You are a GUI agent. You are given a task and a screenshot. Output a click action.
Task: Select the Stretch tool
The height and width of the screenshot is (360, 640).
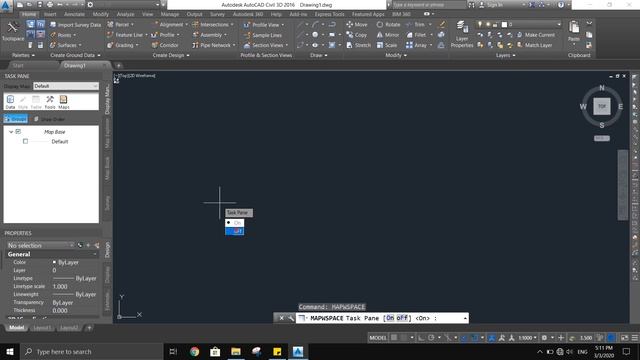(x=359, y=45)
